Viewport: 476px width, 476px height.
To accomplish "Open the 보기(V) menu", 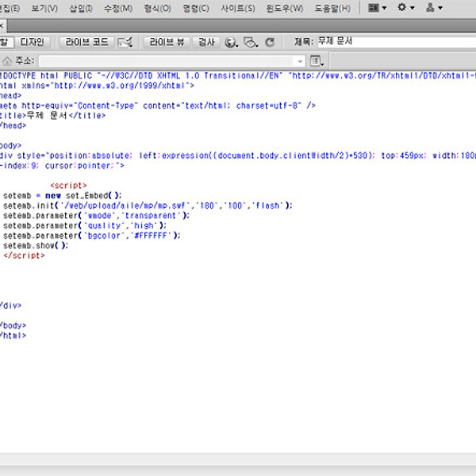I will [x=44, y=8].
